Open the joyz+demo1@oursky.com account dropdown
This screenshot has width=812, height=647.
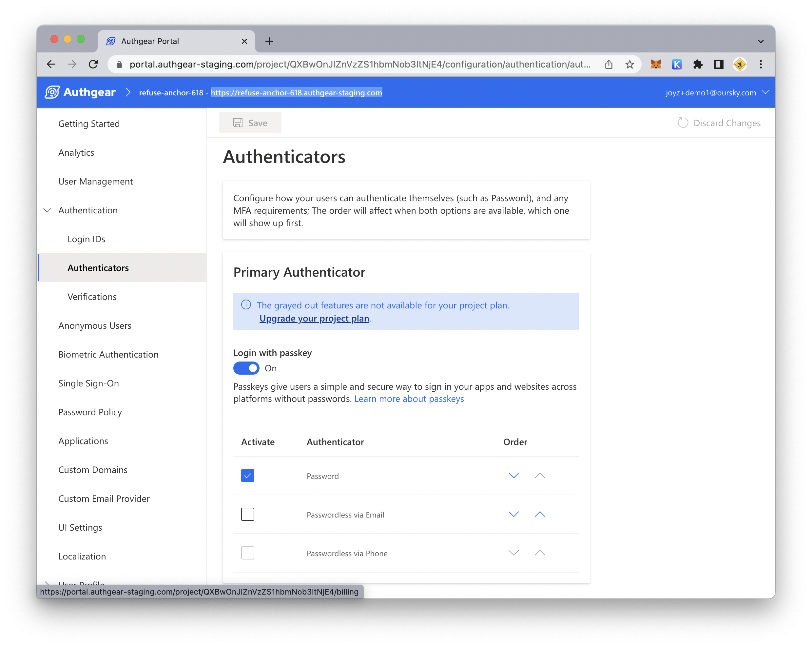click(717, 93)
